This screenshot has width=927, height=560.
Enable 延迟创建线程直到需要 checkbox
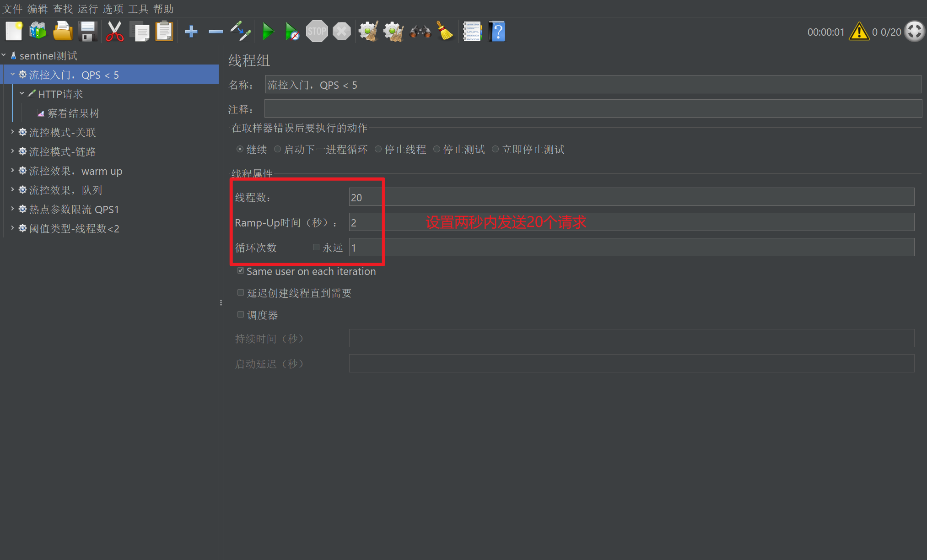pos(241,292)
